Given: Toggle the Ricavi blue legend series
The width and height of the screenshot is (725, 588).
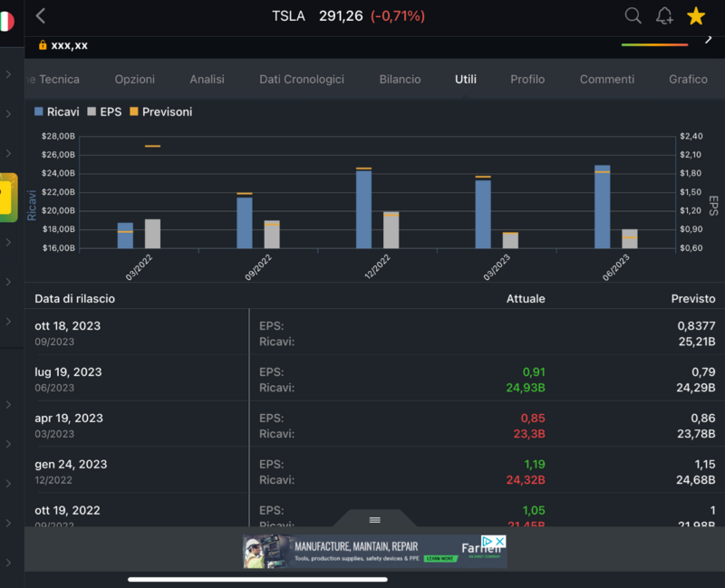Looking at the screenshot, I should pos(56,111).
